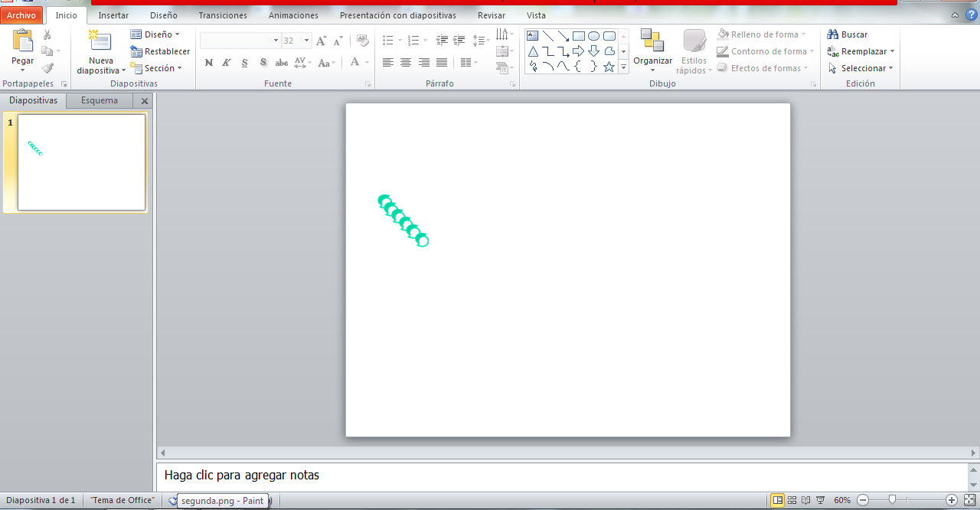Open the Sección dropdown

(x=156, y=68)
